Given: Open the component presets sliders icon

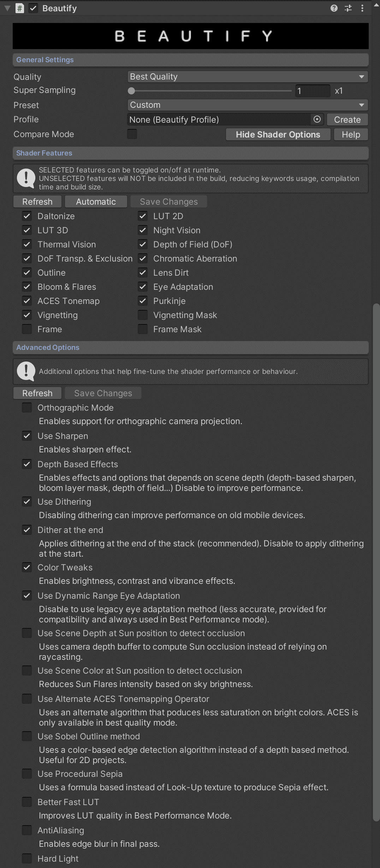Looking at the screenshot, I should [348, 8].
